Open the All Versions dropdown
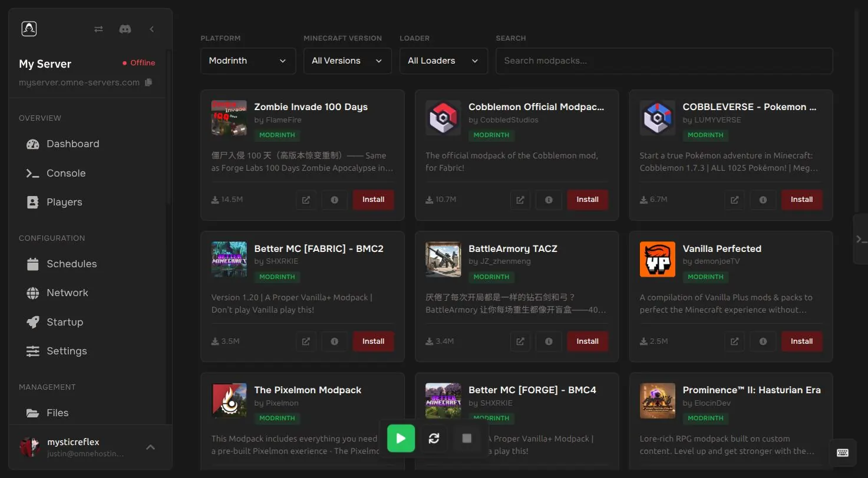The height and width of the screenshot is (478, 868). 348,61
